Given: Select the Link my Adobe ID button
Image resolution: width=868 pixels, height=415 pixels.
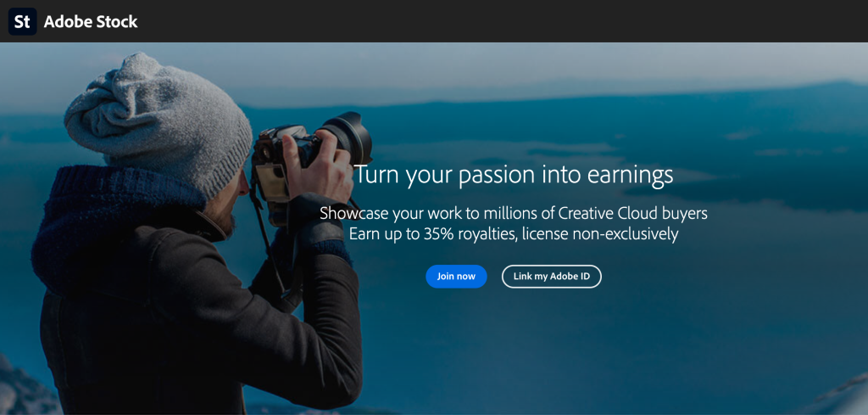Looking at the screenshot, I should pos(551,277).
